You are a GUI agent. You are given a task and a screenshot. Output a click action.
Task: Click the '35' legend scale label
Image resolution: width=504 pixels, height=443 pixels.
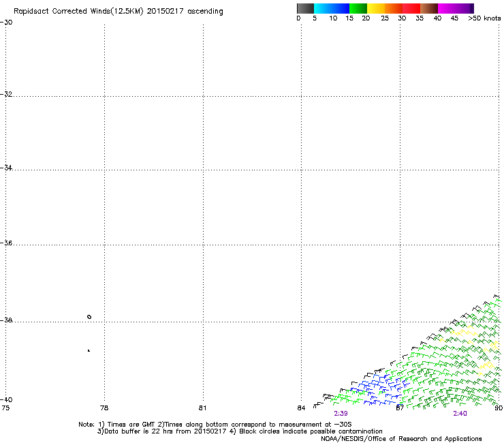(420, 18)
